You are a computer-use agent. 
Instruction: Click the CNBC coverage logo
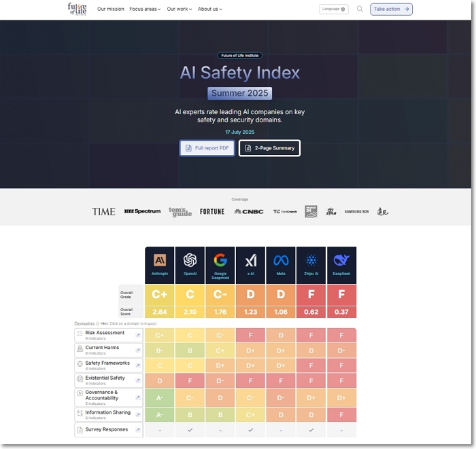[249, 212]
